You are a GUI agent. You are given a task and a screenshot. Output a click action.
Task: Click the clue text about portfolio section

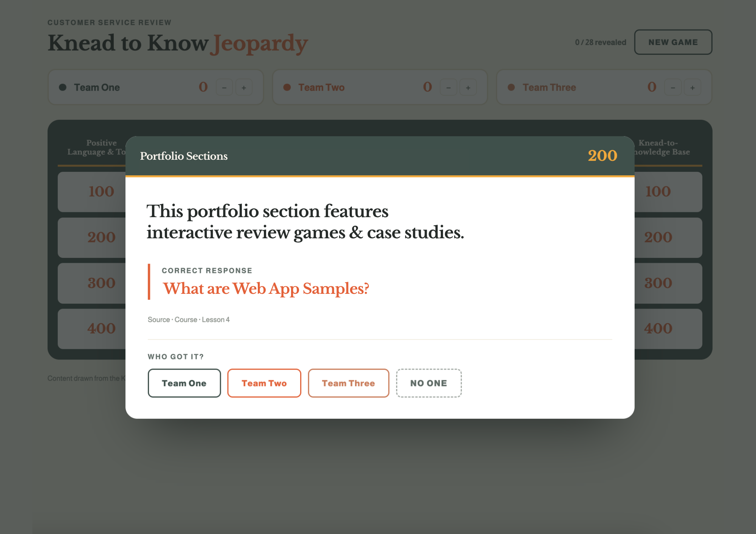click(305, 222)
